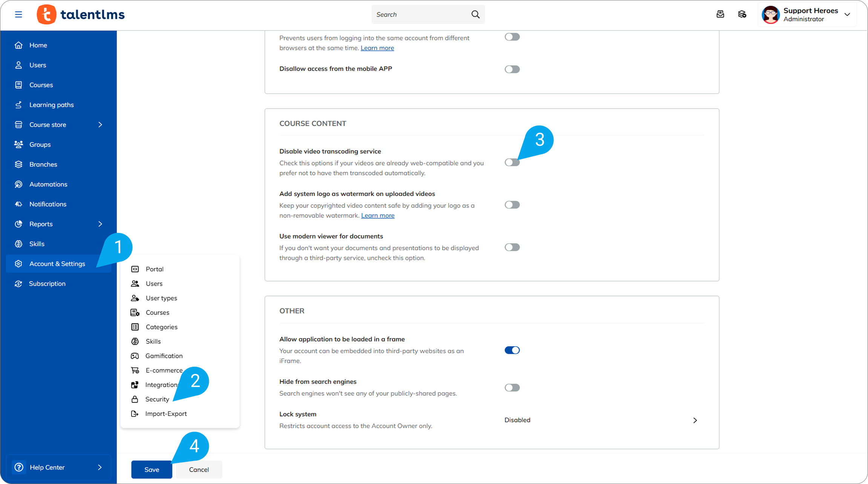Expand Reports submenu chevron
Screen dimensions: 868x484
click(x=100, y=224)
